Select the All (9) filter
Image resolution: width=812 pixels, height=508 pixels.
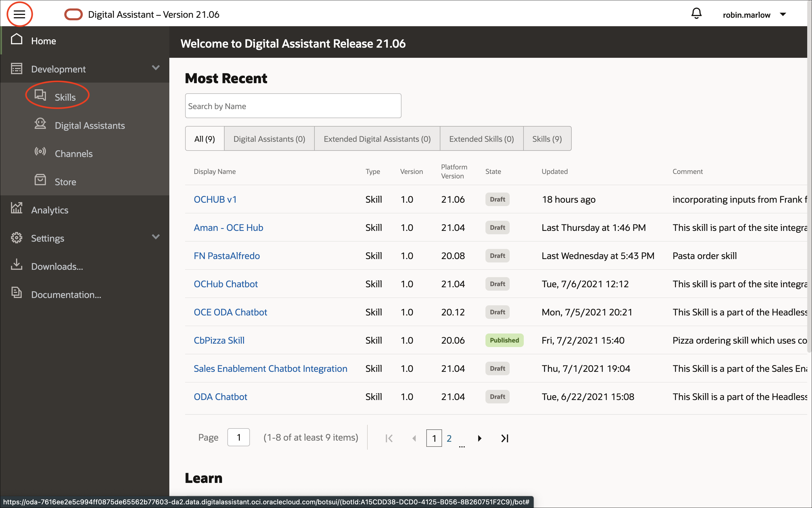tap(204, 138)
